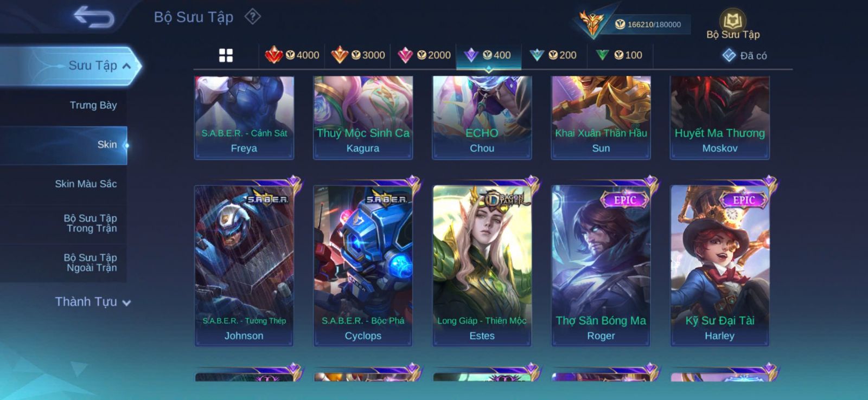The image size is (868, 400).
Task: Switch to Skin Màu Sắc
Action: coord(86,184)
